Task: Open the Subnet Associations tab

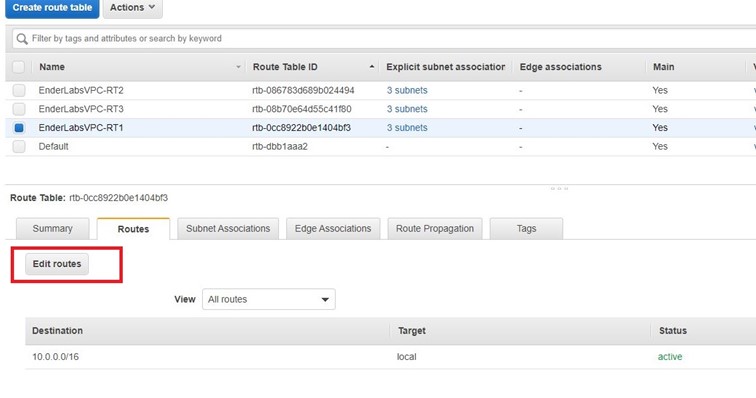Action: (x=228, y=229)
